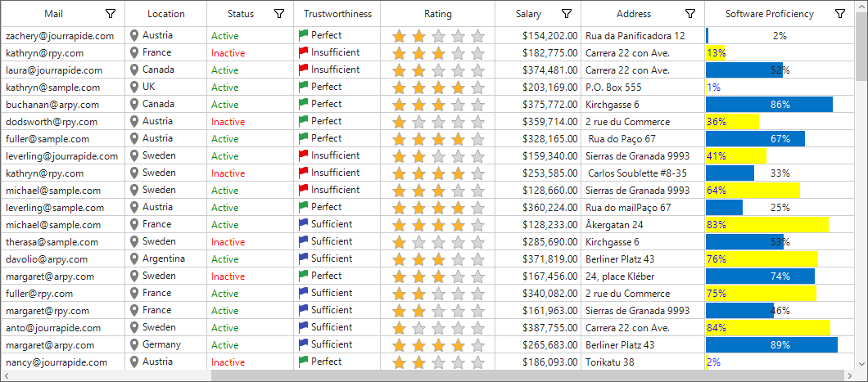
Task: Click the horizontal scrollbar right arrow
Action: tap(850, 376)
